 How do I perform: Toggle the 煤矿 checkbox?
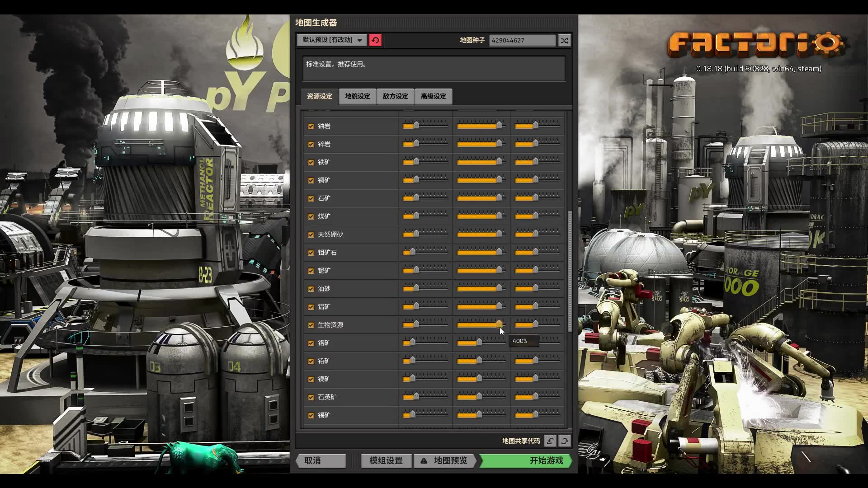(x=311, y=217)
